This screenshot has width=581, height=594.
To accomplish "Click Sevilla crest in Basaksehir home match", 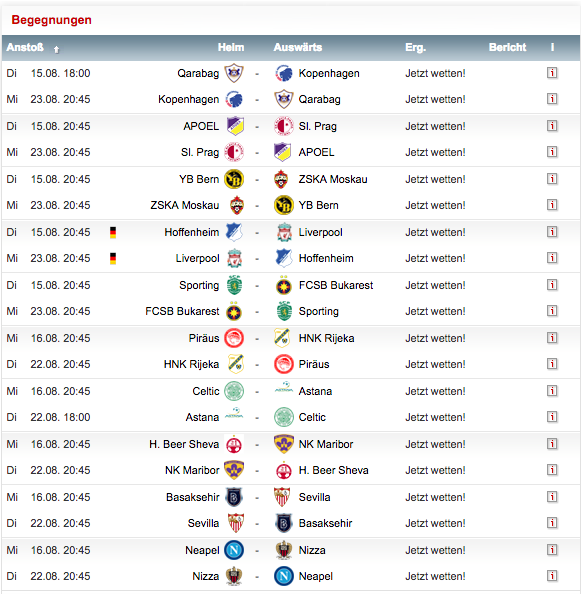I will coord(282,497).
